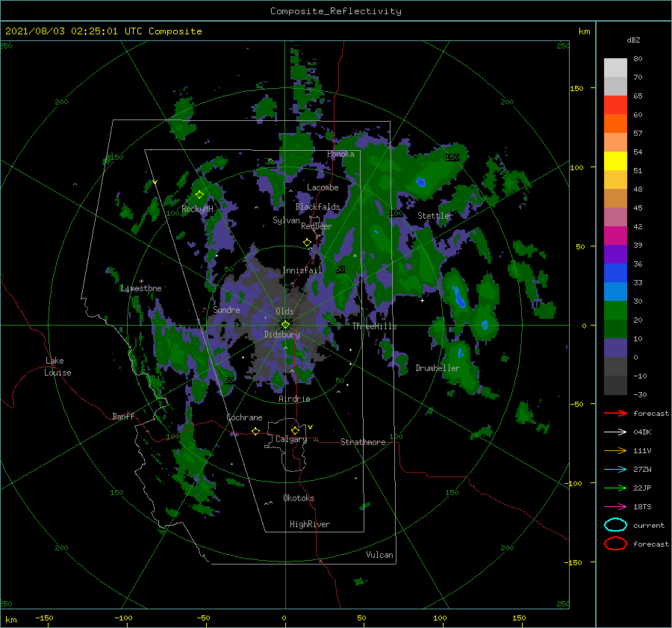Click the Banff label on the map

point(123,417)
